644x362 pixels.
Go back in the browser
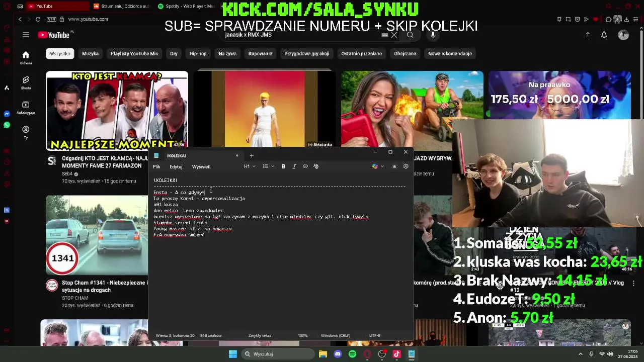point(20,19)
